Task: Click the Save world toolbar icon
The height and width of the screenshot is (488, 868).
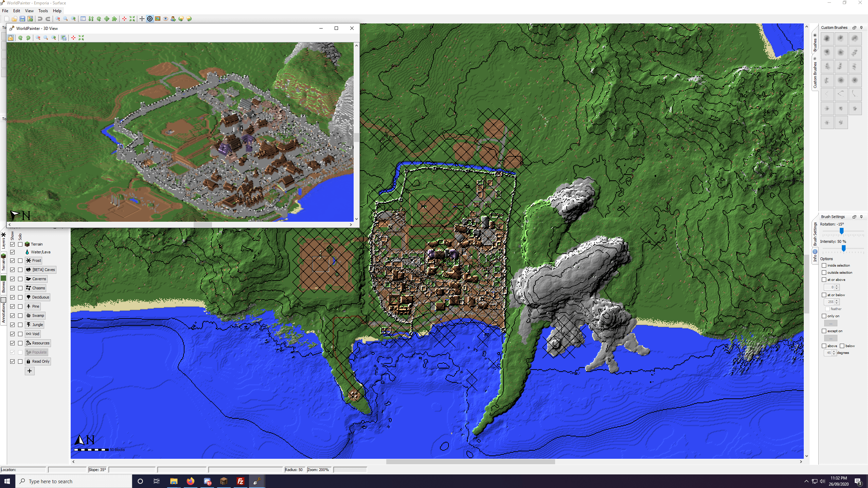Action: click(22, 19)
